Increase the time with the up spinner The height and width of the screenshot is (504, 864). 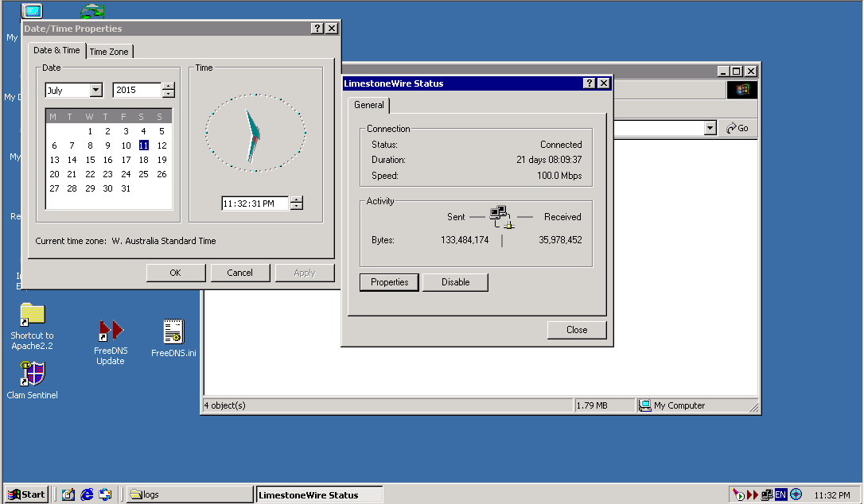(x=297, y=200)
